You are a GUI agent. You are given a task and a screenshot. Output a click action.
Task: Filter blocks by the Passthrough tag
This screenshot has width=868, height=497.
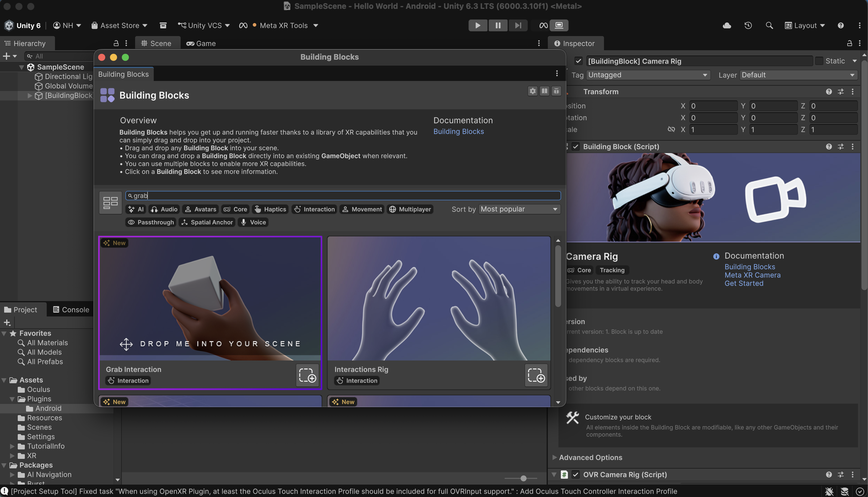[x=151, y=222]
